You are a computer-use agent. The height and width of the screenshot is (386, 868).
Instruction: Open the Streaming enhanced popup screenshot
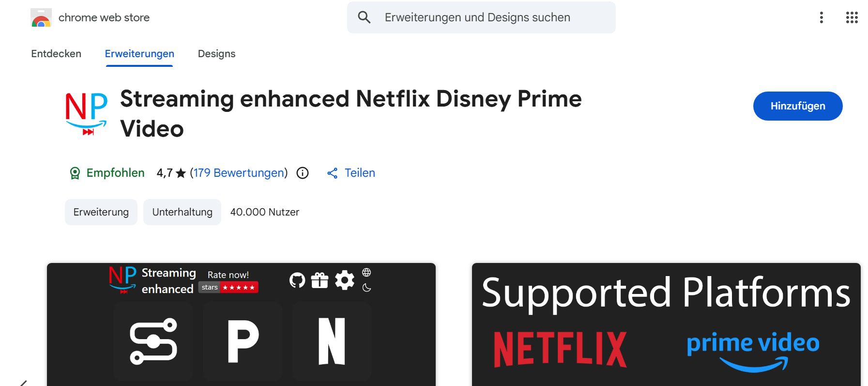241,324
